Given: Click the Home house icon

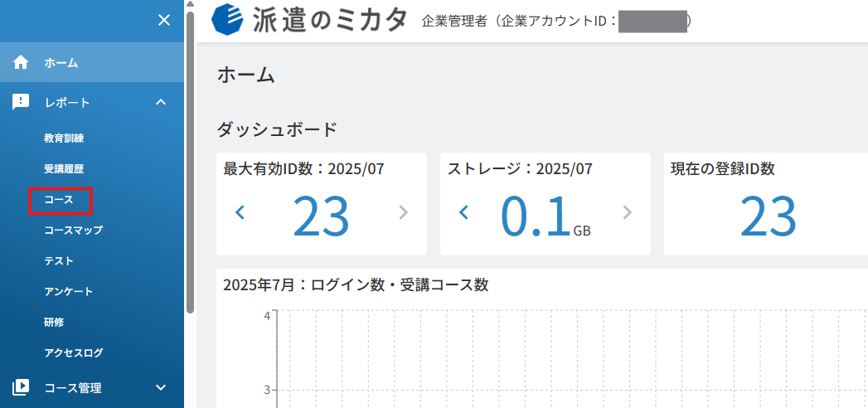Looking at the screenshot, I should 21,63.
